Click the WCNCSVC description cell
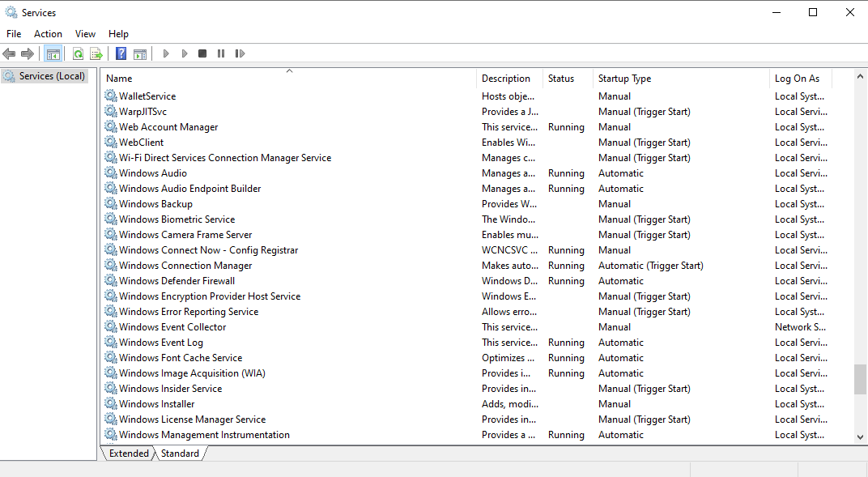Image resolution: width=868 pixels, height=477 pixels. (509, 250)
